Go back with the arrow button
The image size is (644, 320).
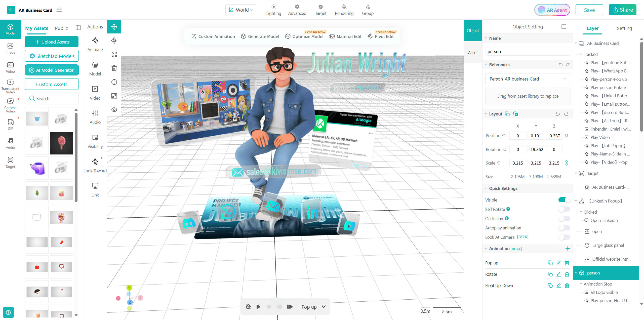[x=11, y=10]
